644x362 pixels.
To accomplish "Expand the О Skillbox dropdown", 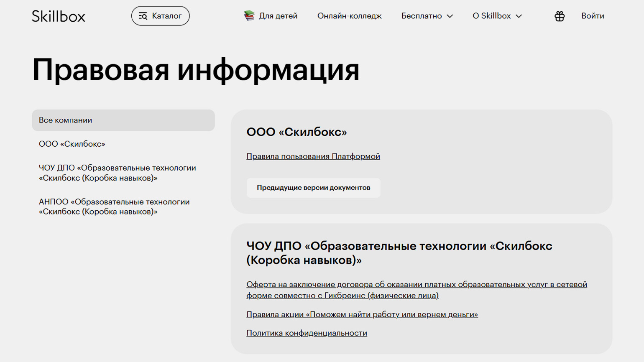I will tap(497, 16).
